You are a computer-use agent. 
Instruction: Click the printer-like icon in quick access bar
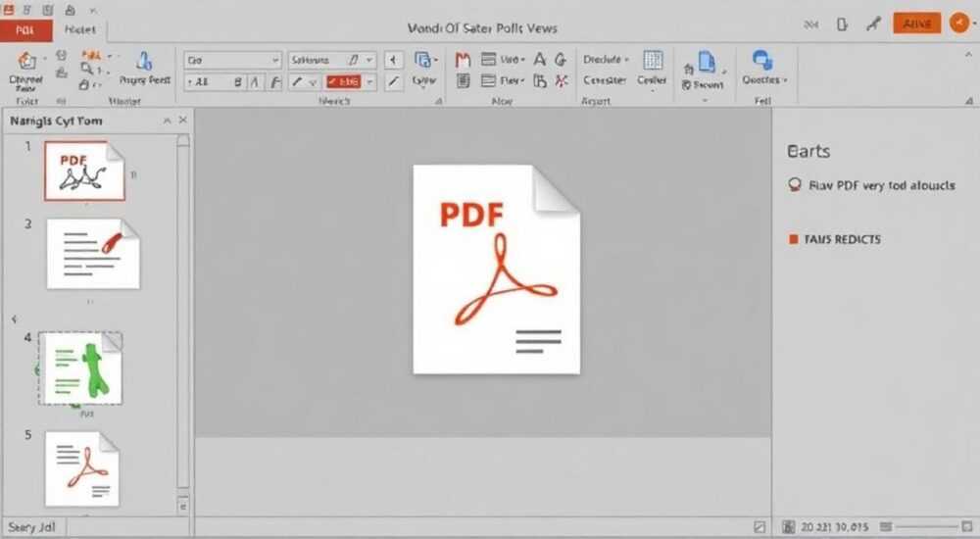(70, 10)
